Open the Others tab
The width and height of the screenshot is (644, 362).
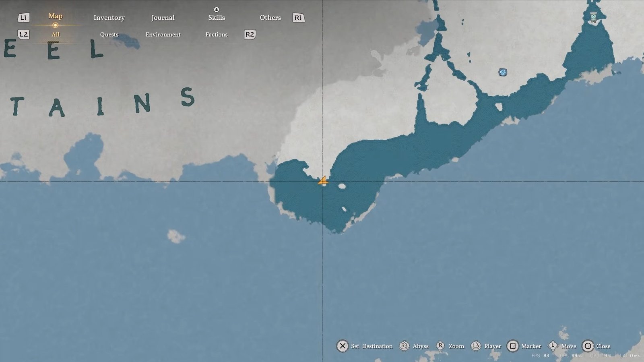(270, 18)
